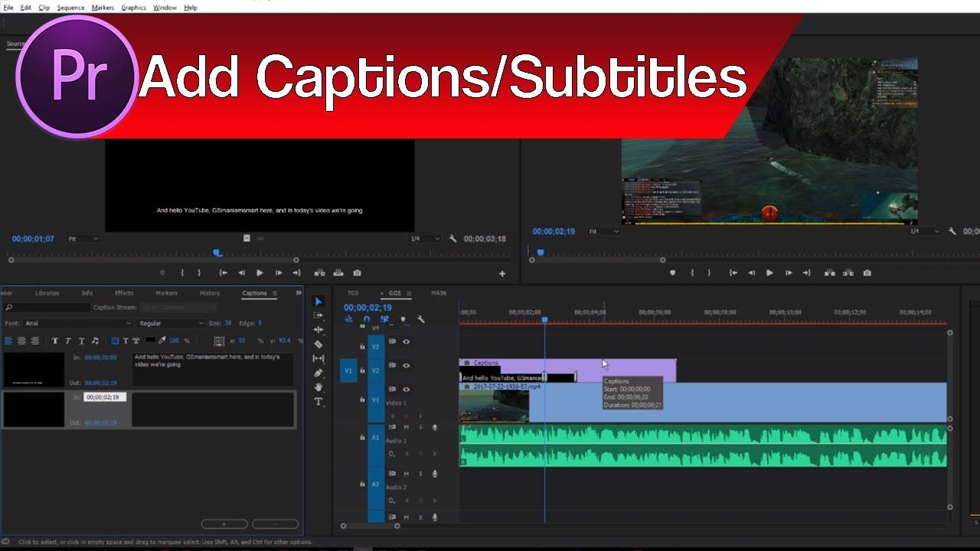Open Program monitor Fit zoom dropdown
The height and width of the screenshot is (551, 980).
pyautogui.click(x=604, y=231)
